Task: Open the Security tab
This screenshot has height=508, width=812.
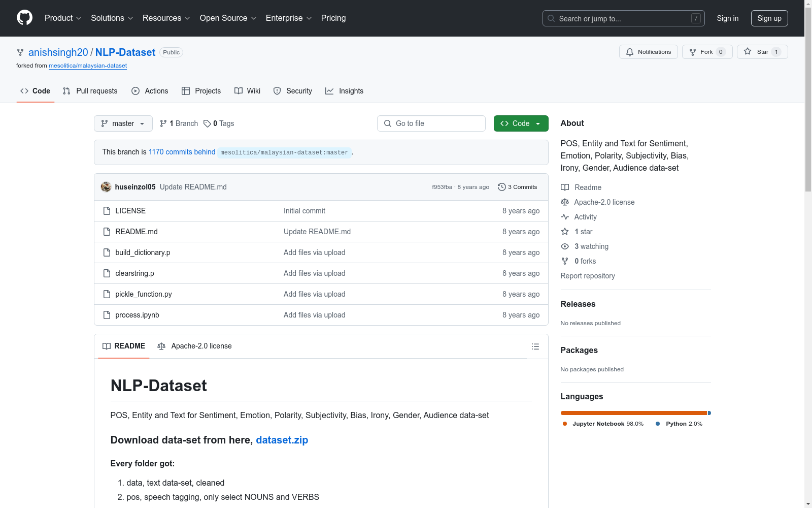Action: [292, 91]
